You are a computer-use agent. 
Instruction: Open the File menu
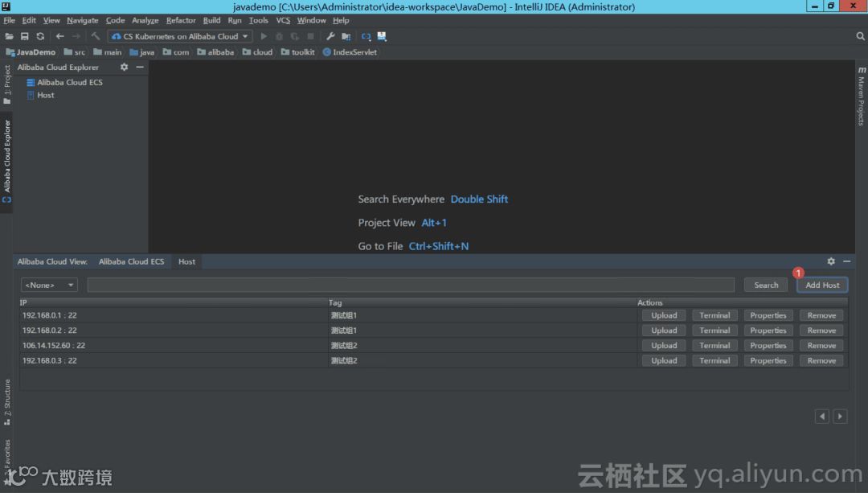tap(10, 20)
